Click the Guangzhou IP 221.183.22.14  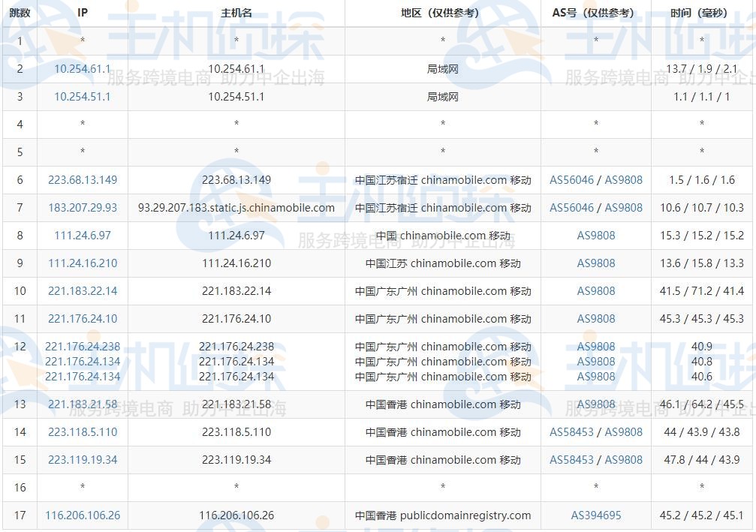point(82,291)
